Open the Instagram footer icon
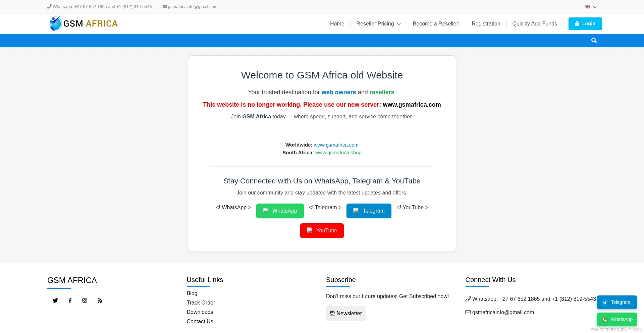Viewport: 644px width, 333px height. (x=85, y=300)
